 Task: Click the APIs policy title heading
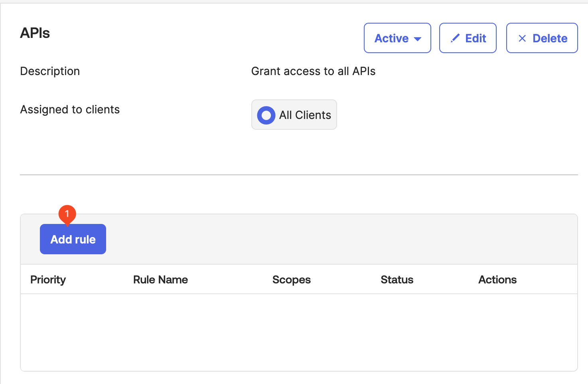35,33
